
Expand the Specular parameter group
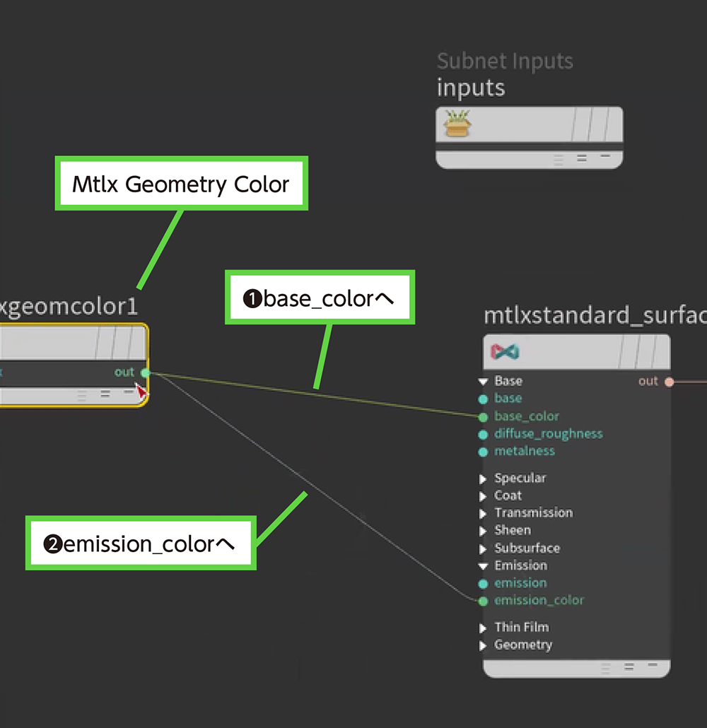484,479
